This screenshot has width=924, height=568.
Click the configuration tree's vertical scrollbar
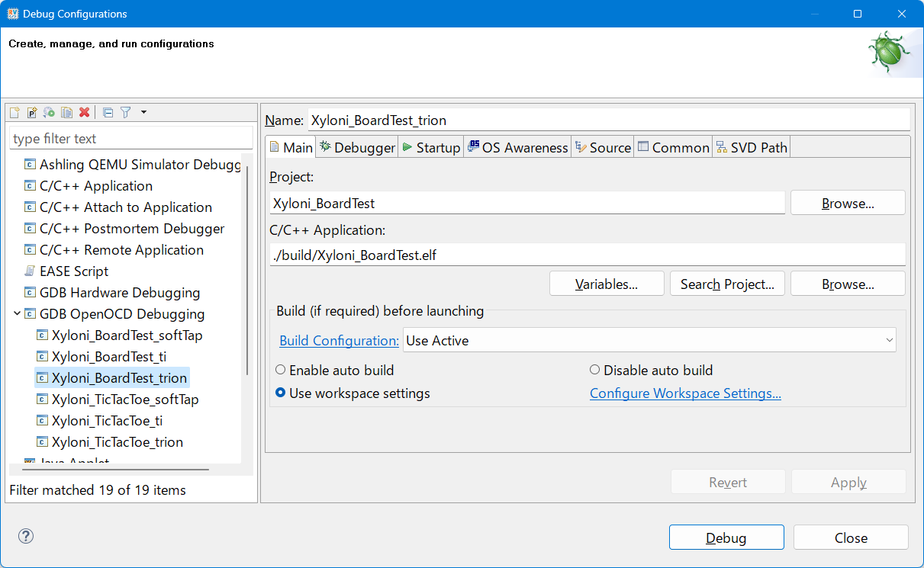point(246,267)
